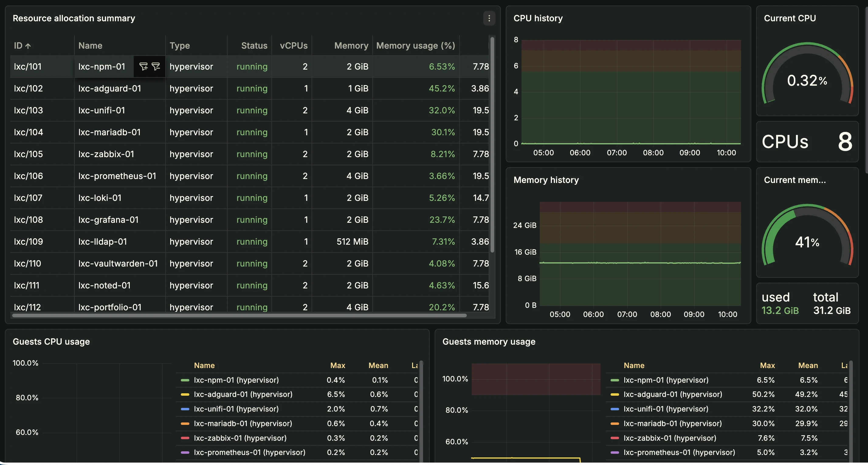Toggle lxc-npm-01 (hypervisor) in memory legend
The height and width of the screenshot is (465, 868).
tap(666, 380)
